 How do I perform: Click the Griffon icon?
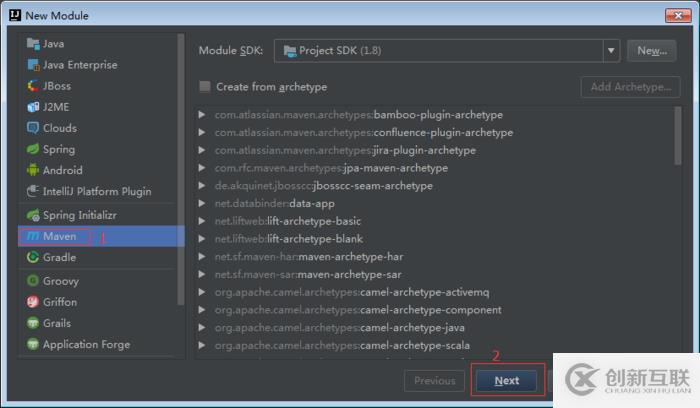[x=33, y=302]
